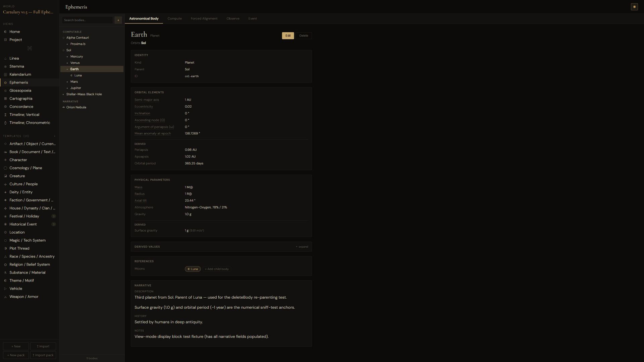Expand the Derived Values section
This screenshot has height=362, width=644.
(x=302, y=247)
